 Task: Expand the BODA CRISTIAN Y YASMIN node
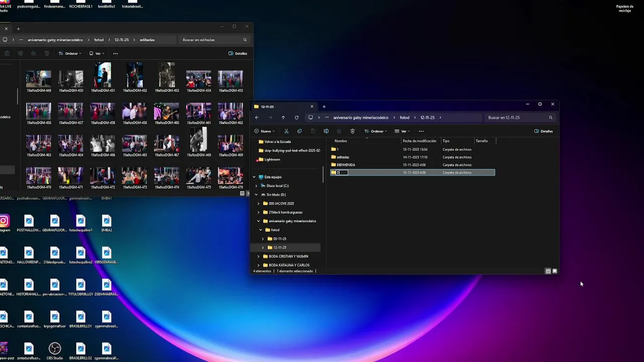pos(259,256)
